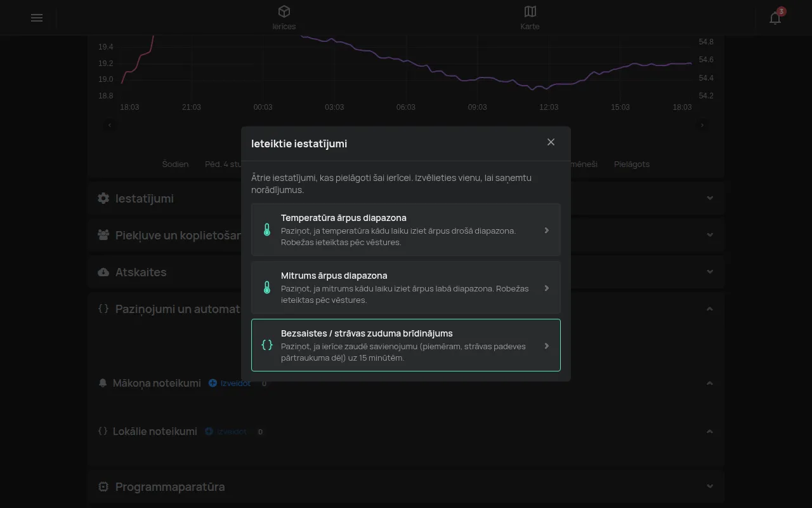
Task: Expand the Programmaparatūra section chevron
Action: point(710,486)
